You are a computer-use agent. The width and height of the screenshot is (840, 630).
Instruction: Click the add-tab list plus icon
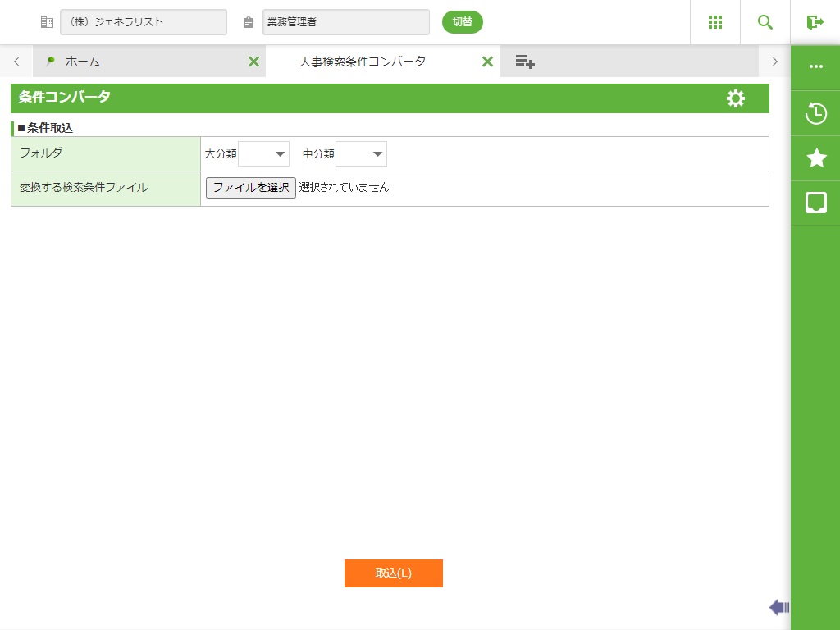(x=525, y=62)
